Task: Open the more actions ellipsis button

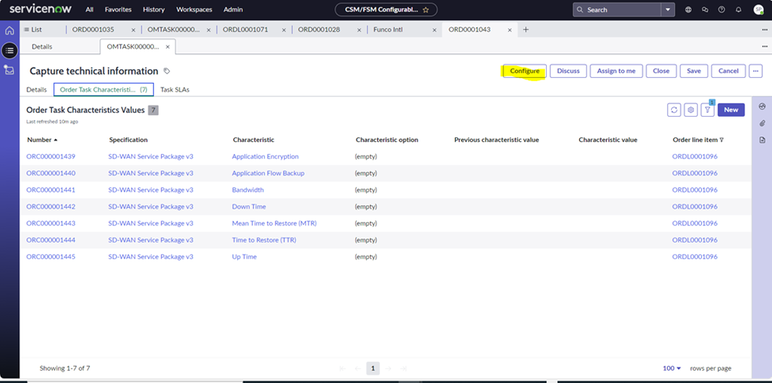Action: 756,71
